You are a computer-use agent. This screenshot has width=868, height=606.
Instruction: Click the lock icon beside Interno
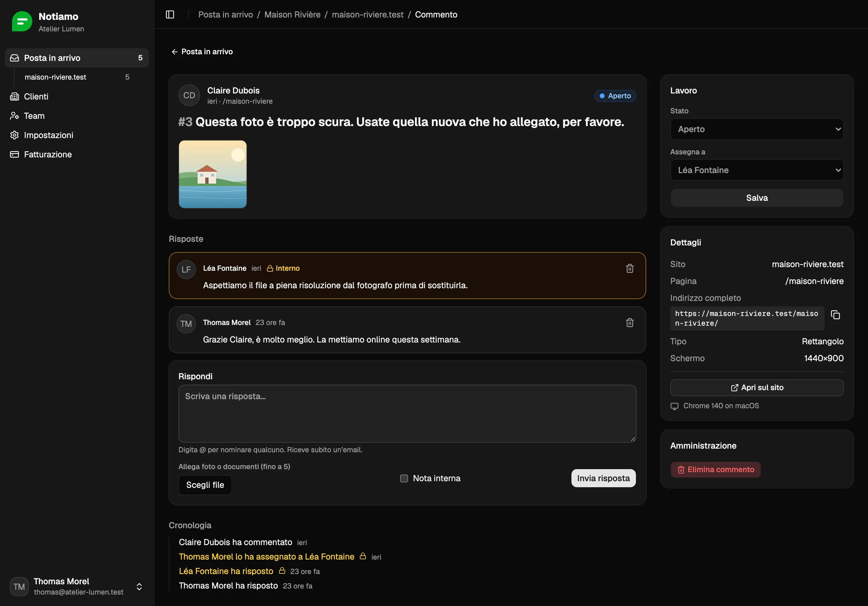[x=270, y=268]
